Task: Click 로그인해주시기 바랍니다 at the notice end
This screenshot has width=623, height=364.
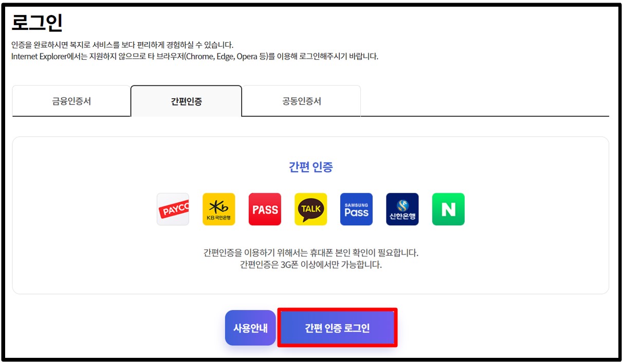Action: point(337,56)
